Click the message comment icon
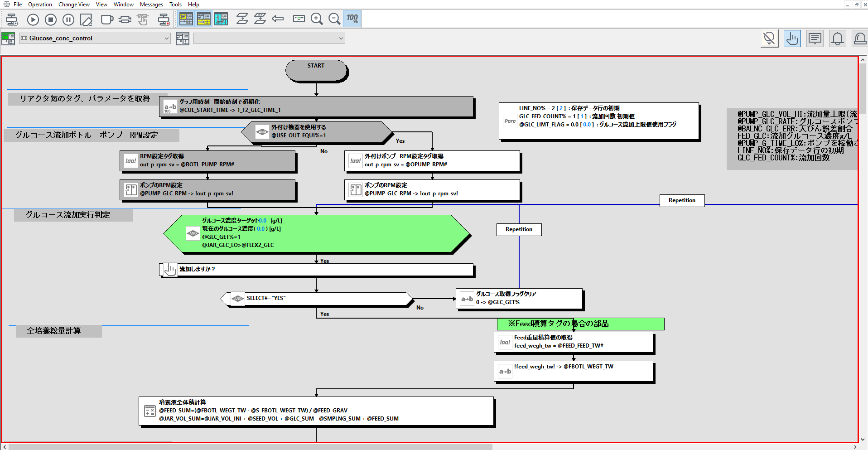The height and width of the screenshot is (450, 868). tap(815, 39)
